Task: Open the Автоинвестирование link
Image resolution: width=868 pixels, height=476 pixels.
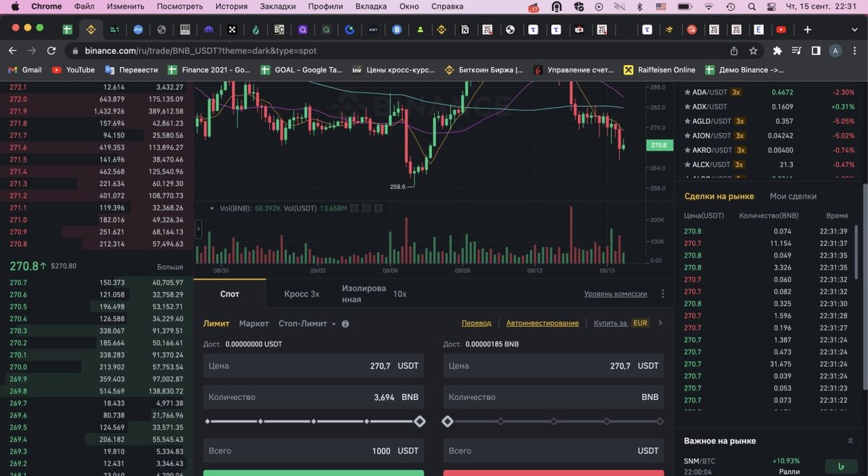Action: pos(542,323)
